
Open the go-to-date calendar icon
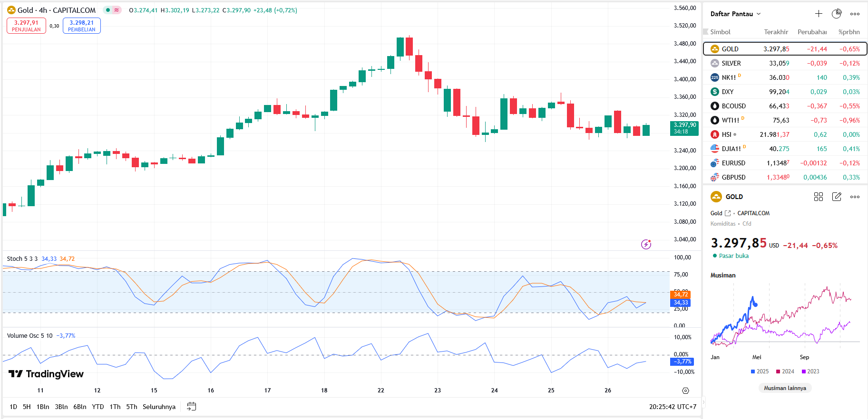coord(192,407)
